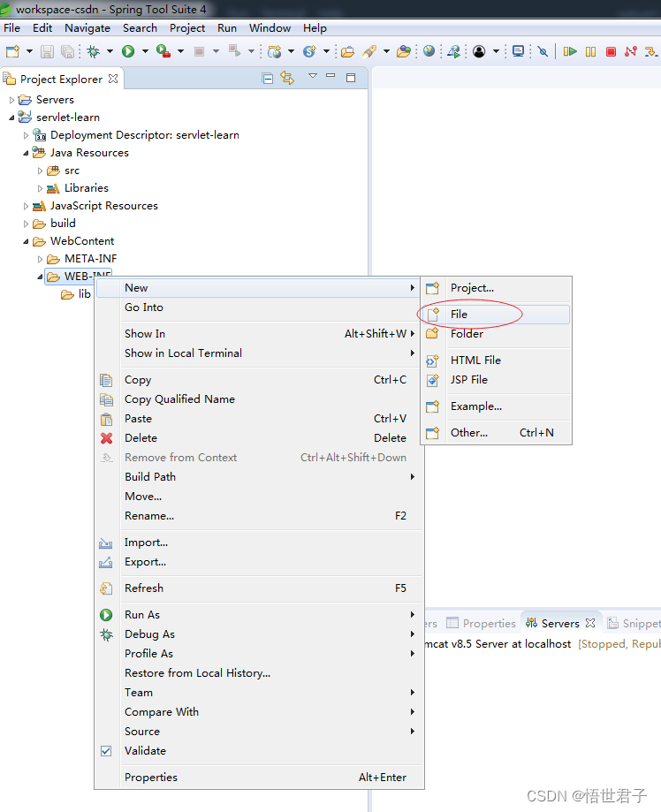Open the External Tools dropdown arrow
This screenshot has width=661, height=812.
click(x=180, y=51)
